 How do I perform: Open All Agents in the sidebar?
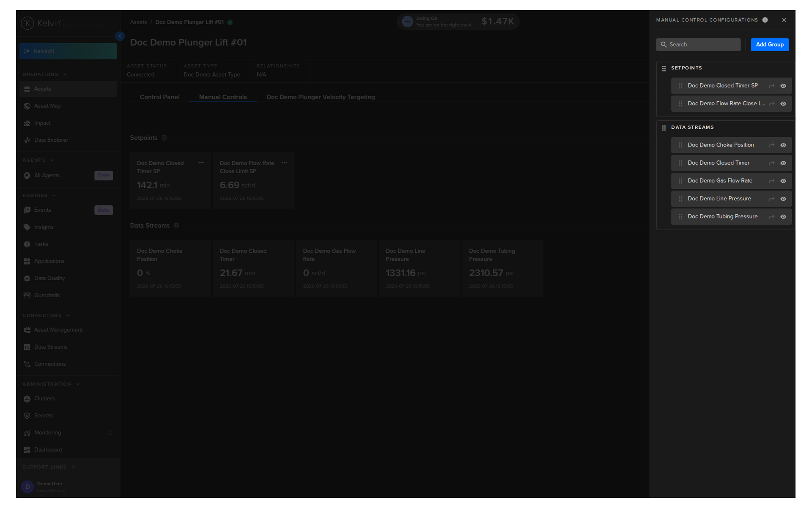pos(68,176)
